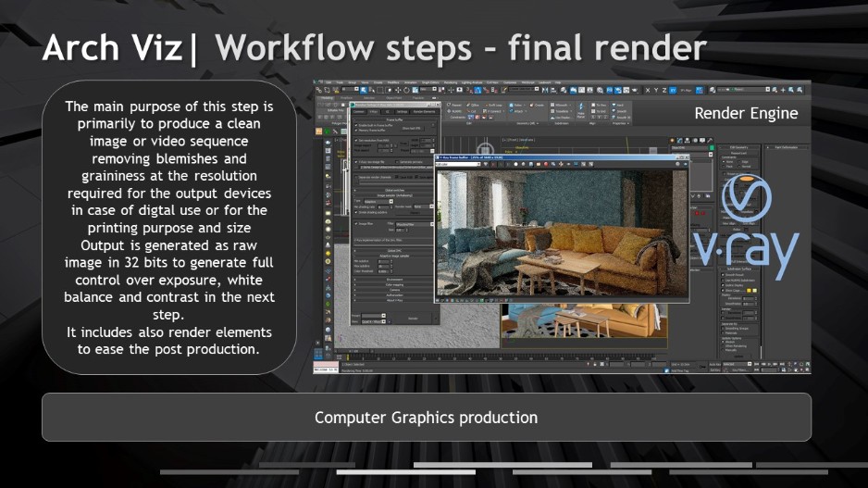868x488 pixels.
Task: Open reference coordinate system View dropdown
Action: [x=428, y=89]
